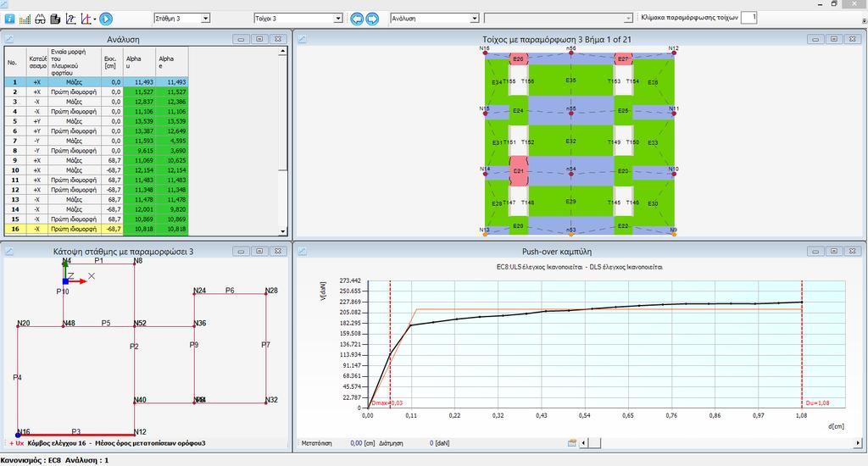This screenshot has width=868, height=466.
Task: Click the Εκκ. [cm] column header
Action: click(113, 62)
